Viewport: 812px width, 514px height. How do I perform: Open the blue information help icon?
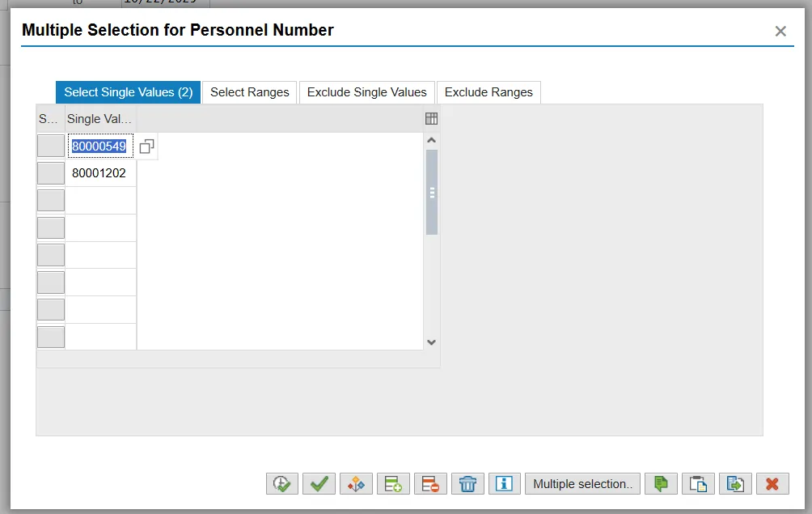[x=505, y=484]
